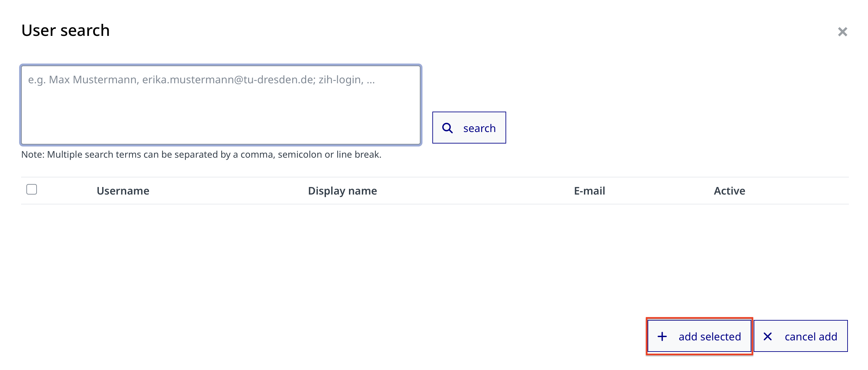Click the X icon on cancel add
Image resolution: width=868 pixels, height=370 pixels.
[767, 336]
